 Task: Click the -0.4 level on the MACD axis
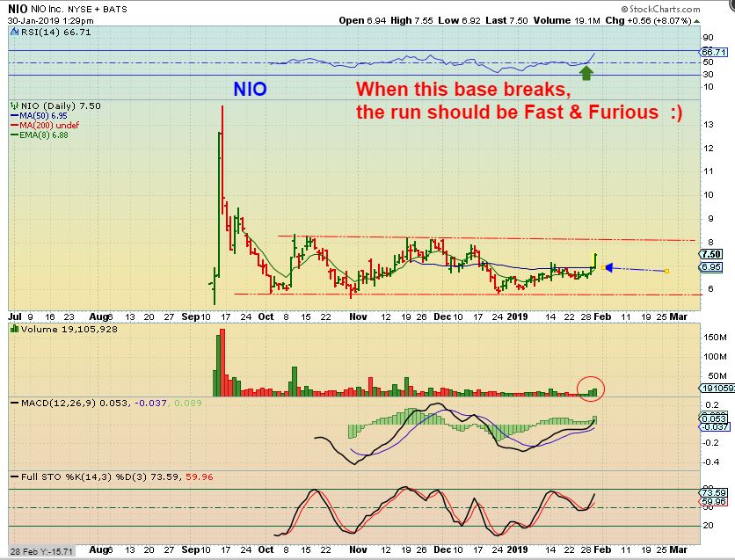pos(712,462)
